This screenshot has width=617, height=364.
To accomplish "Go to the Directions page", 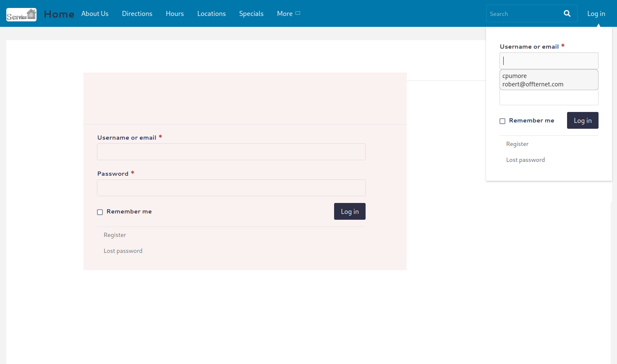I will point(137,13).
